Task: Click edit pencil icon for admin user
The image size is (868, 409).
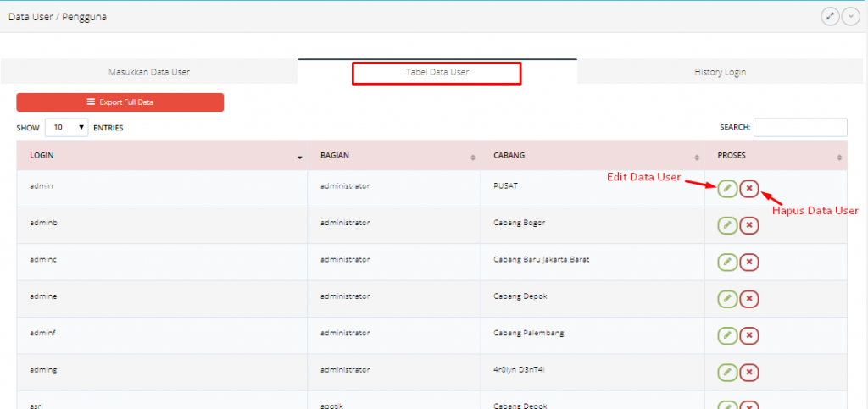Action: [726, 188]
